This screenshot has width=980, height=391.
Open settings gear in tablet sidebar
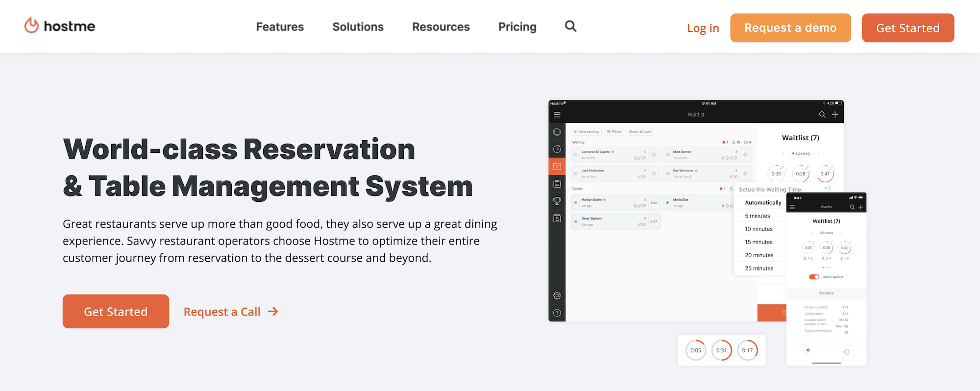[557, 295]
